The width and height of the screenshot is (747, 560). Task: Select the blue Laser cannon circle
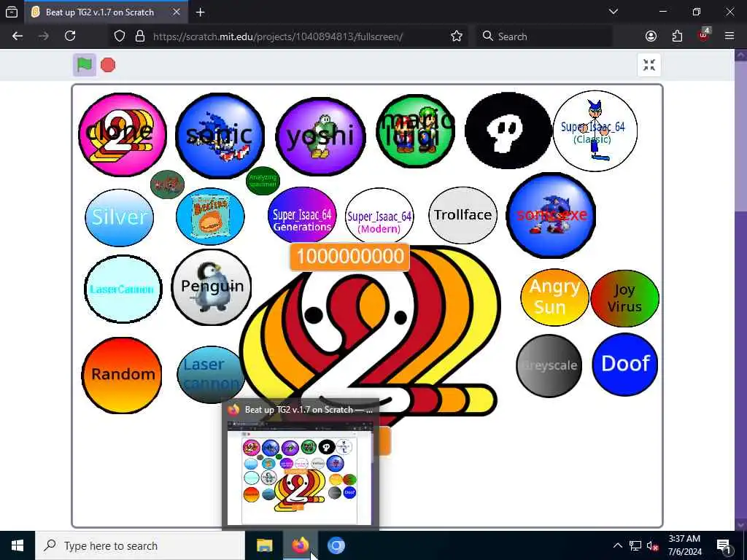point(211,375)
